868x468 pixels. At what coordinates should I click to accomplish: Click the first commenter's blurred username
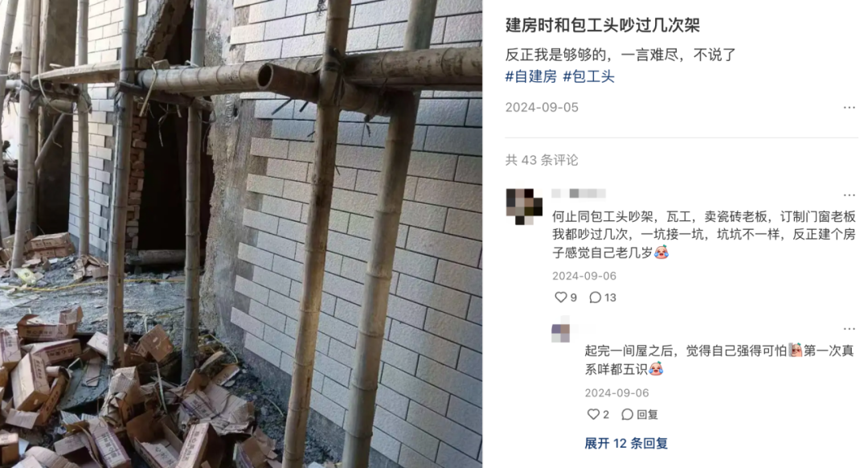(579, 193)
